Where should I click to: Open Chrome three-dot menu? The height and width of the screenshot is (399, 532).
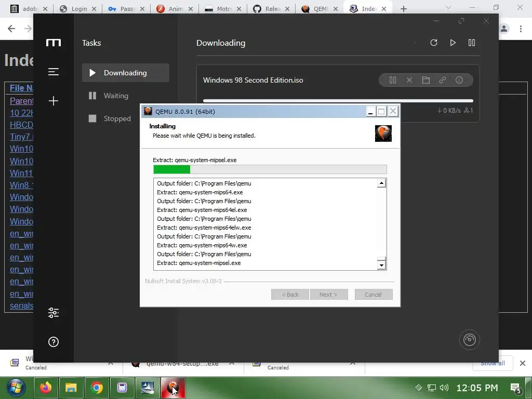coord(521,29)
